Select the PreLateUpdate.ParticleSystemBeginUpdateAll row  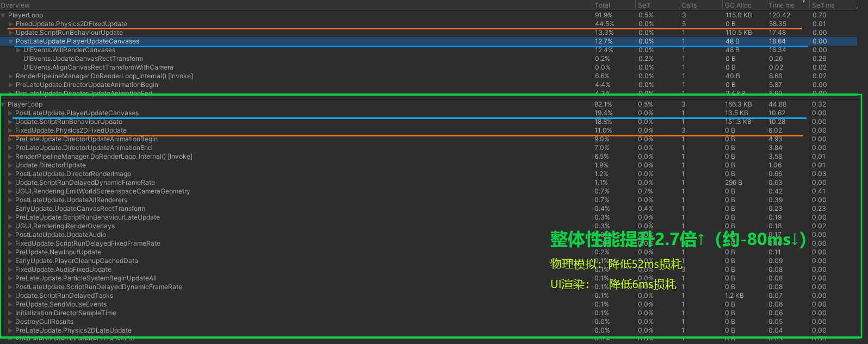click(429, 278)
